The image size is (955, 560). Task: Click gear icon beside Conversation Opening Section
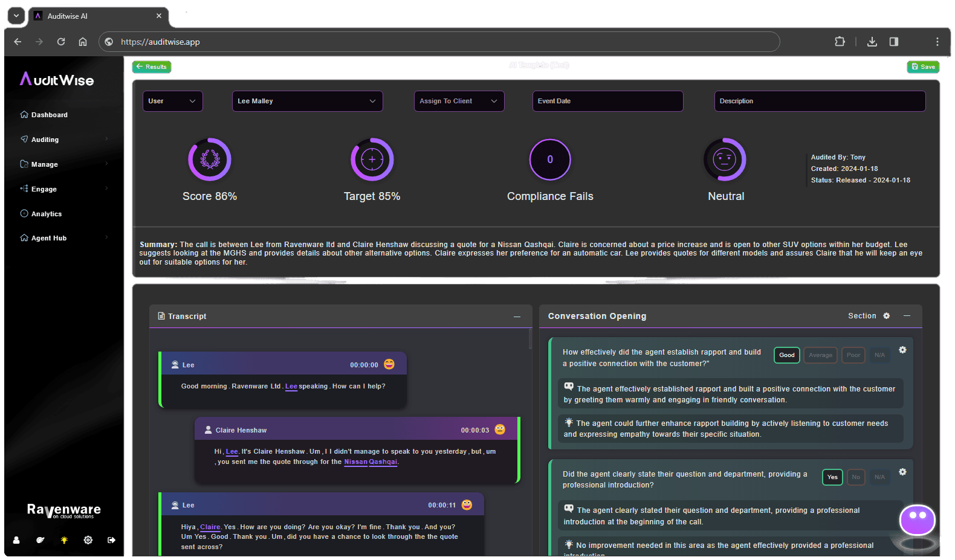point(887,316)
